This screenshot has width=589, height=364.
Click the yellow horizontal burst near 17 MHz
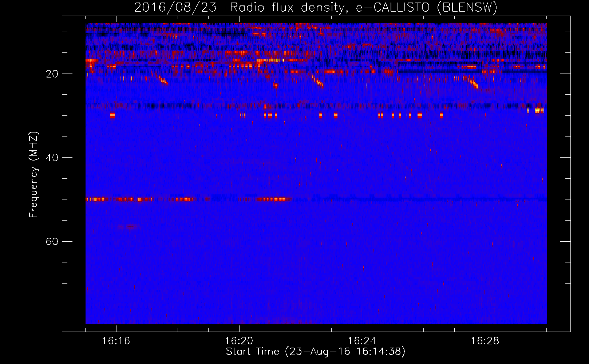click(x=269, y=60)
